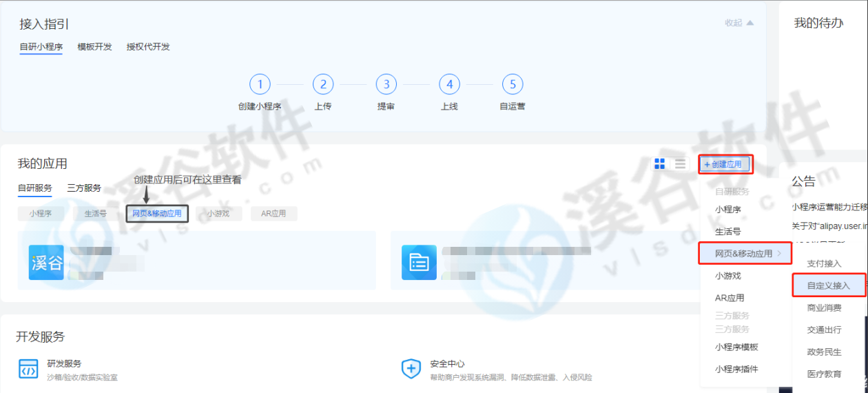Switch to the 三方服务 tab
This screenshot has width=868, height=393.
tap(84, 188)
